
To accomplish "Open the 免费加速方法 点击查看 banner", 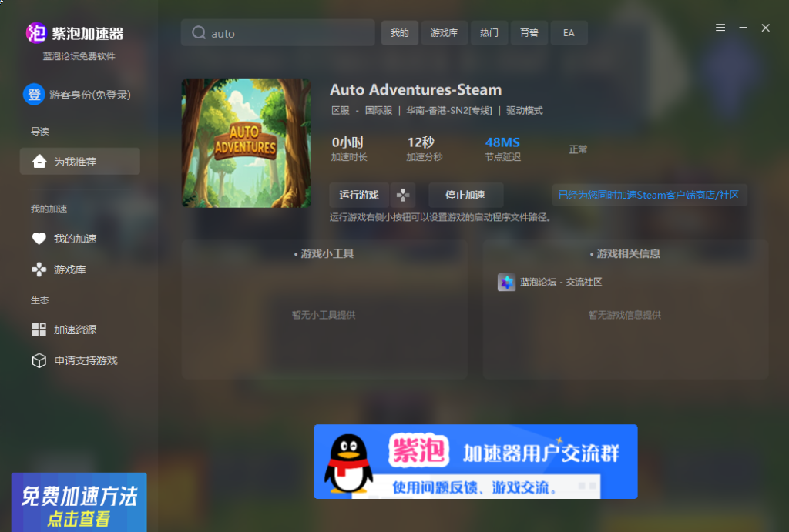I will 79,502.
